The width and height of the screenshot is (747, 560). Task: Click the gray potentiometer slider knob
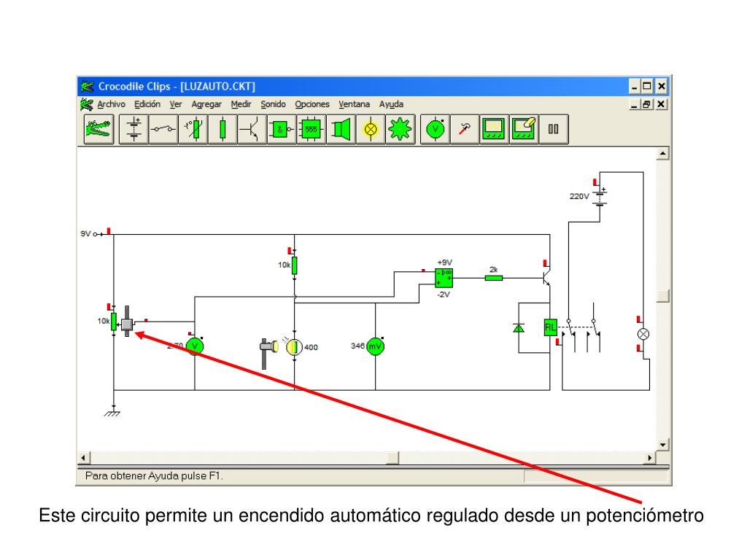(x=127, y=324)
